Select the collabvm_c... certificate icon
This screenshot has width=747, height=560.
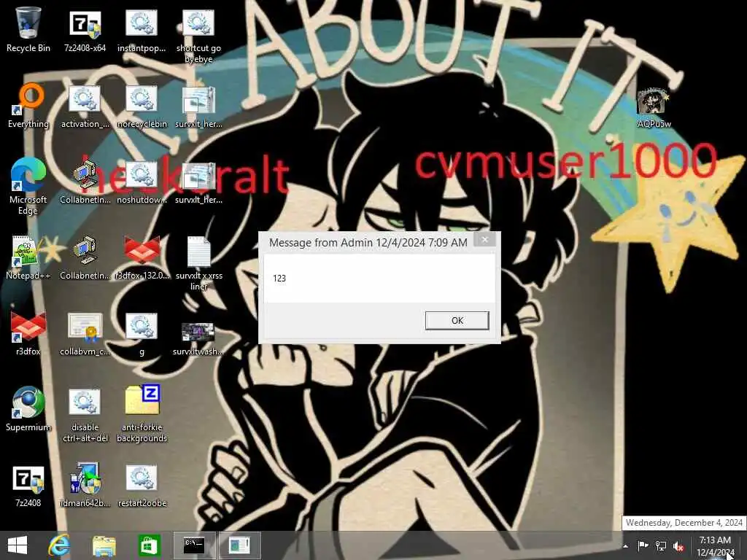coord(85,334)
